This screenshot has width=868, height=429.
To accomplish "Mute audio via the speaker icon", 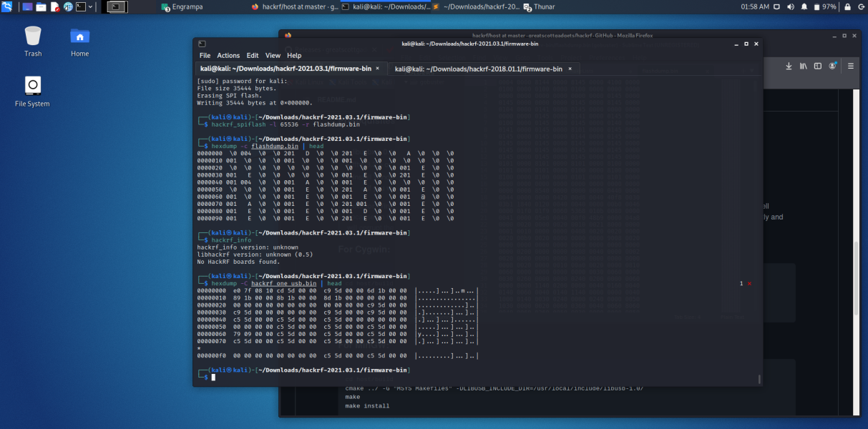I will click(791, 6).
